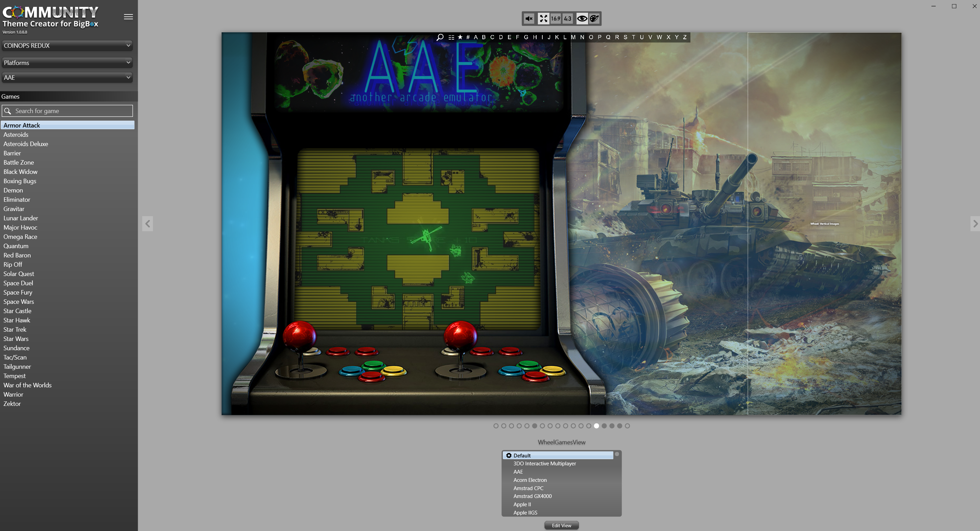This screenshot has width=980, height=531.
Task: Minimize the application window
Action: [x=933, y=6]
